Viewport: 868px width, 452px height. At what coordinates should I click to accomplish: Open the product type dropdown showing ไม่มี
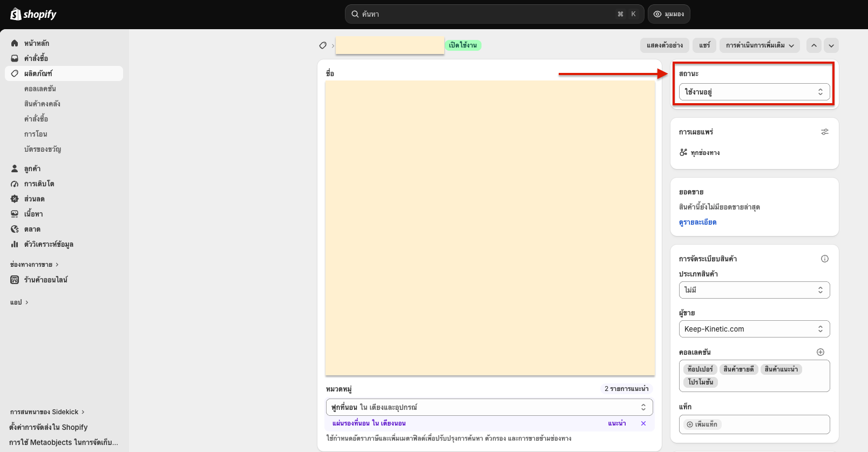[x=754, y=290]
